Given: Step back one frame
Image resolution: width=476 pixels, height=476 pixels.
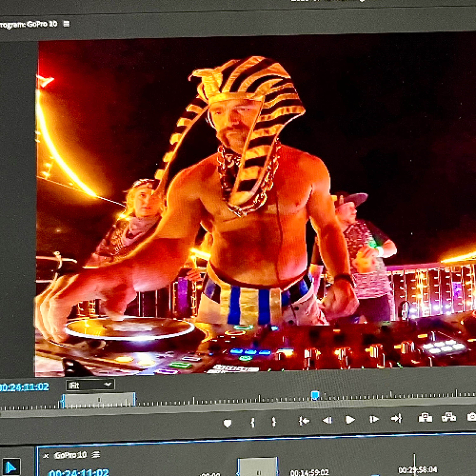Looking at the screenshot, I should click(327, 420).
